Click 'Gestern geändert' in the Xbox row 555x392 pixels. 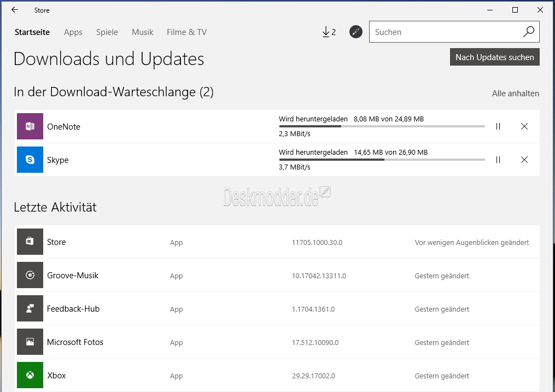442,376
